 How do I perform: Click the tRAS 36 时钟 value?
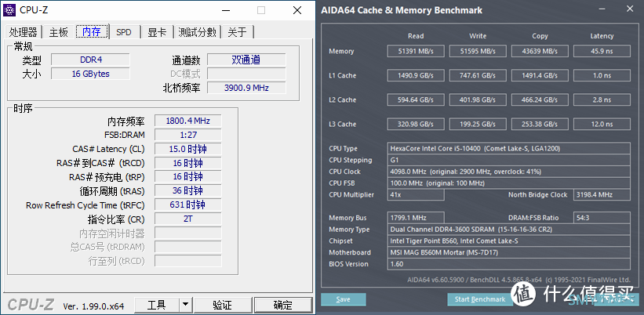pyautogui.click(x=187, y=190)
